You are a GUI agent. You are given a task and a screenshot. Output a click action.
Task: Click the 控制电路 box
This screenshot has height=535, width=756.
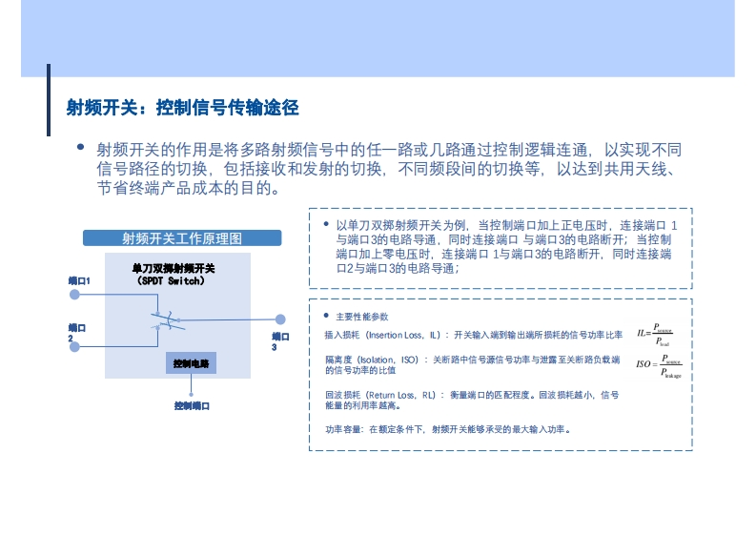click(x=192, y=364)
